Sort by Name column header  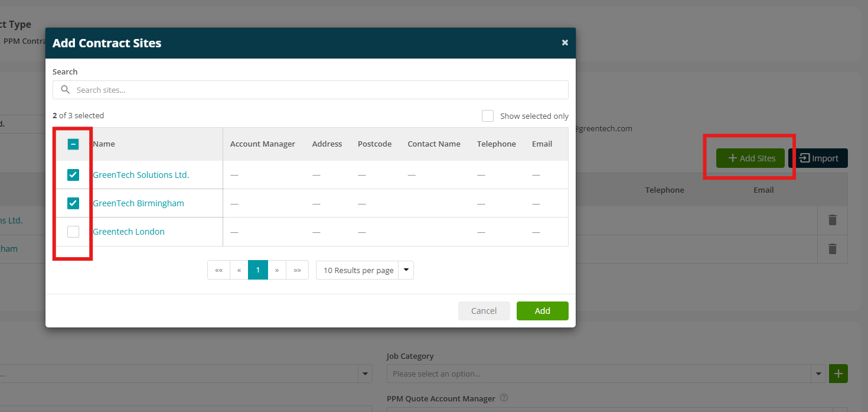[104, 144]
